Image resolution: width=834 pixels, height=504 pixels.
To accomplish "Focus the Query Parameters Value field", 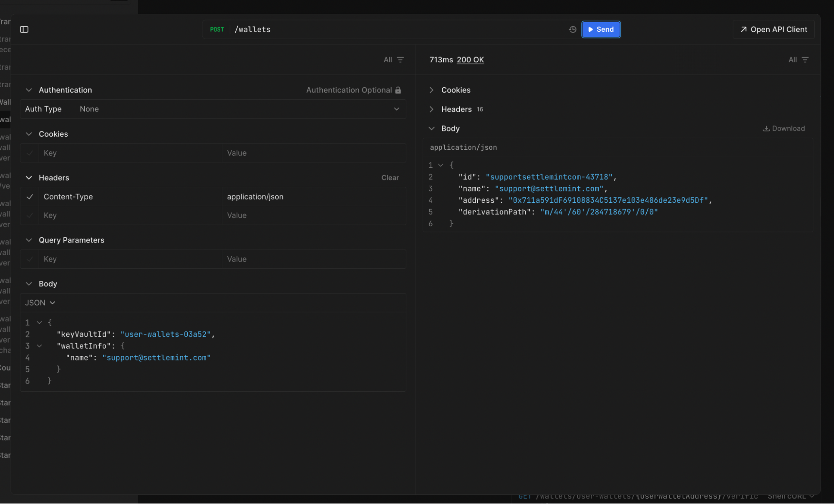I will pos(314,259).
